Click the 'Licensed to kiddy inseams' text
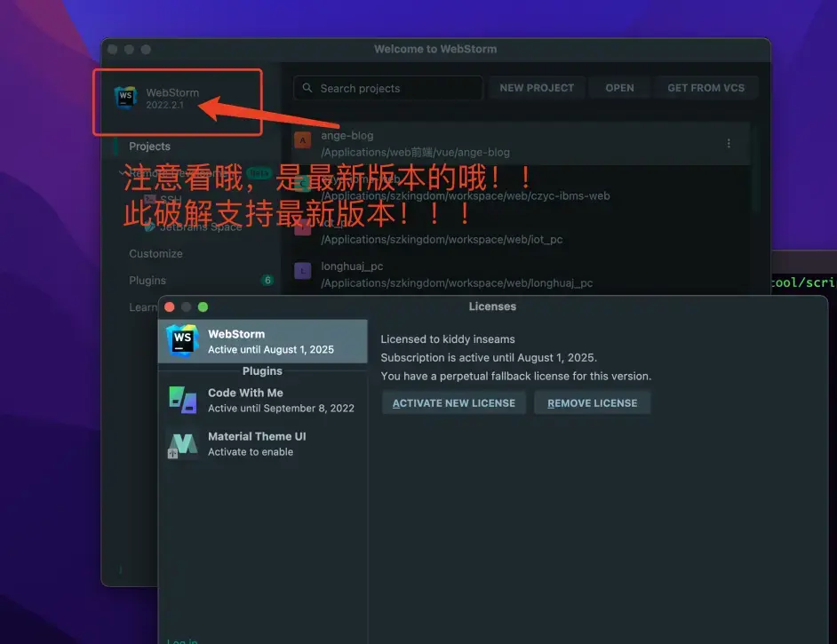Image resolution: width=837 pixels, height=644 pixels. tap(447, 339)
